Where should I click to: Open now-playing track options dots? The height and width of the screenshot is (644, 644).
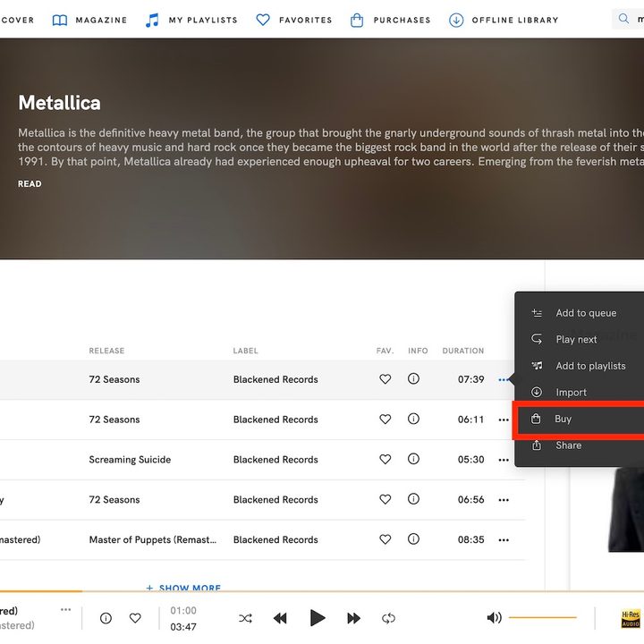[65, 609]
